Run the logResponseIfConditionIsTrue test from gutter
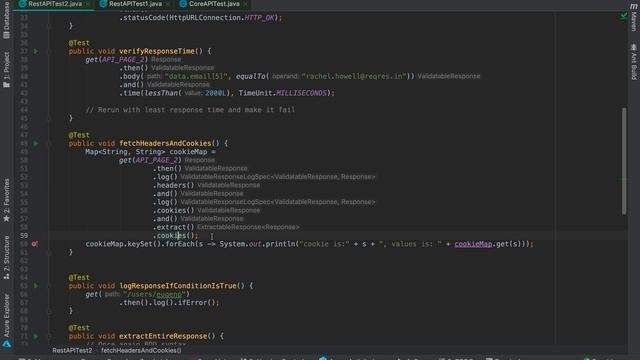Screen dimensions: 640x360 point(36,286)
